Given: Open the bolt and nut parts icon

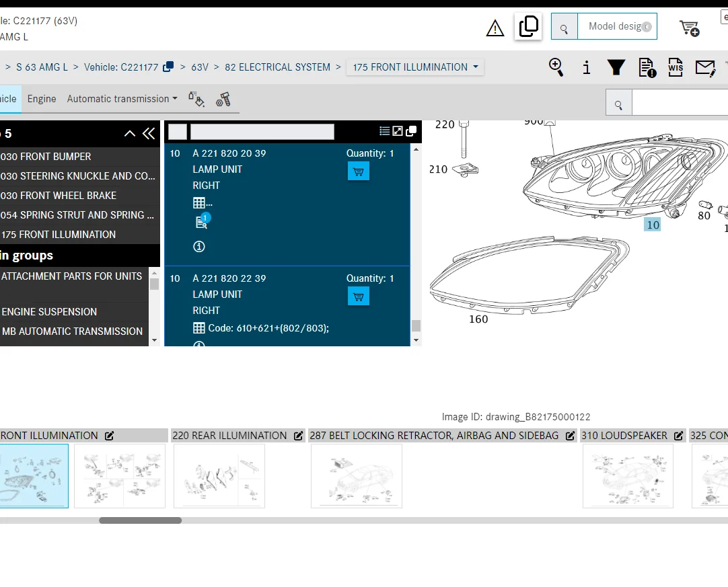Looking at the screenshot, I should tap(223, 100).
